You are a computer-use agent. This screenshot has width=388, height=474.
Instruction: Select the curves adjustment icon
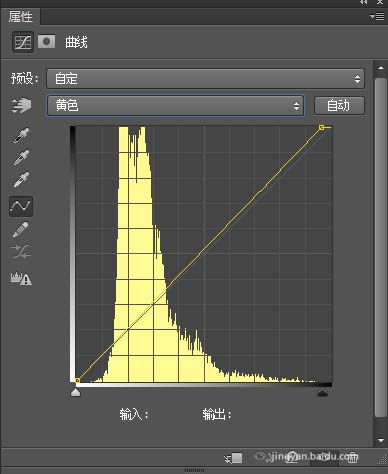(x=23, y=42)
